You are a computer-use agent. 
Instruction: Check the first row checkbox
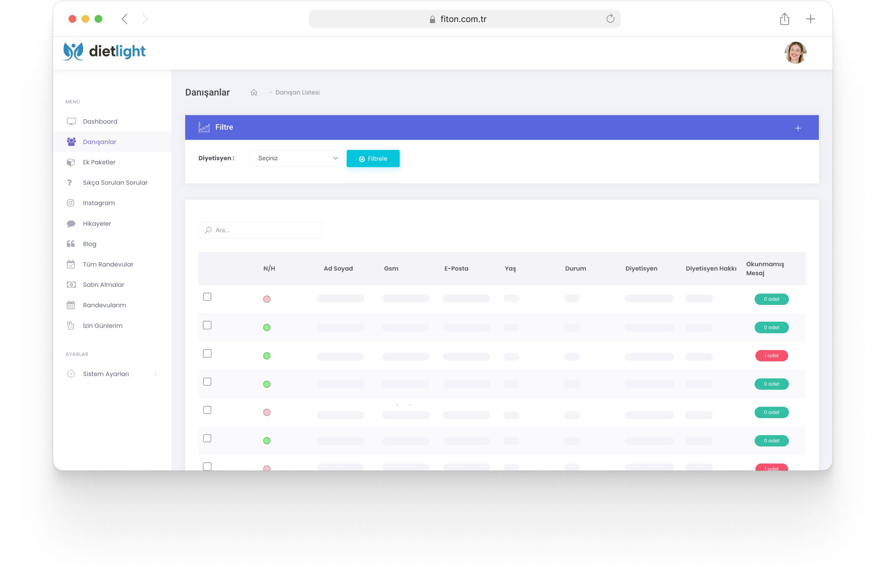[x=207, y=297]
